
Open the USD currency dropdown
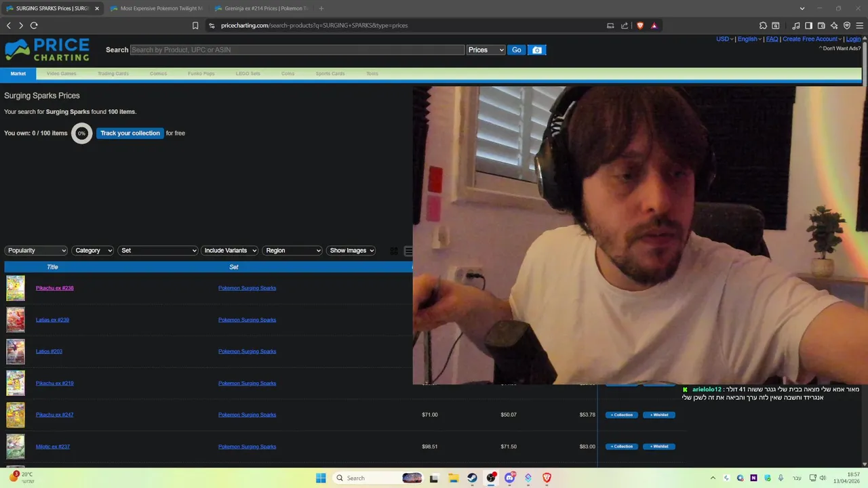tap(724, 39)
